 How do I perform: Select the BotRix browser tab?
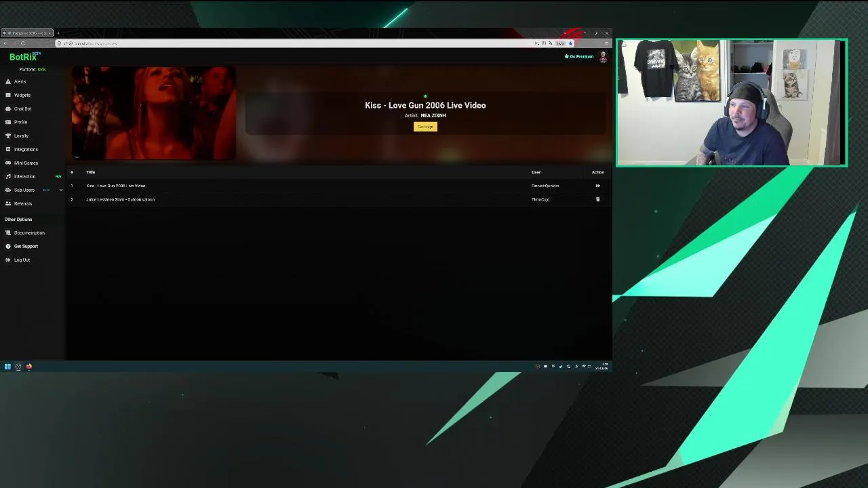point(27,33)
